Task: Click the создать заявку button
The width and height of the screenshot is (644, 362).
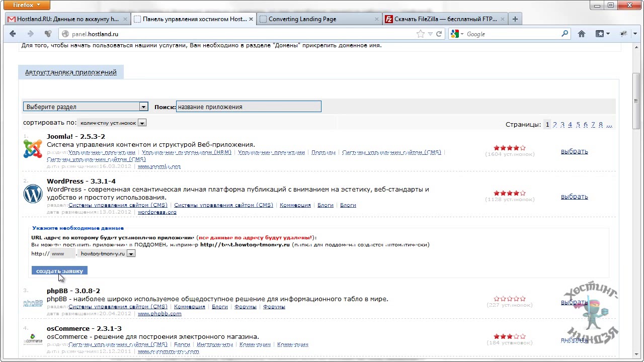Action: tap(59, 271)
